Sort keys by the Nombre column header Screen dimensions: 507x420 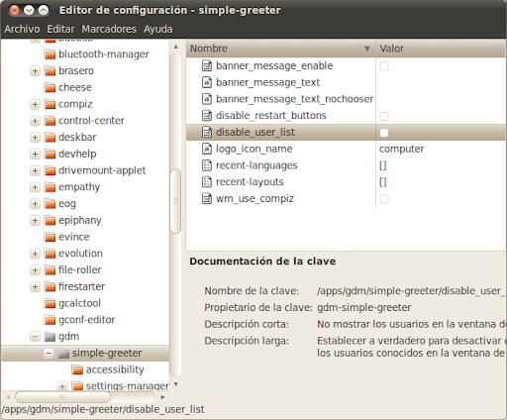(280, 49)
